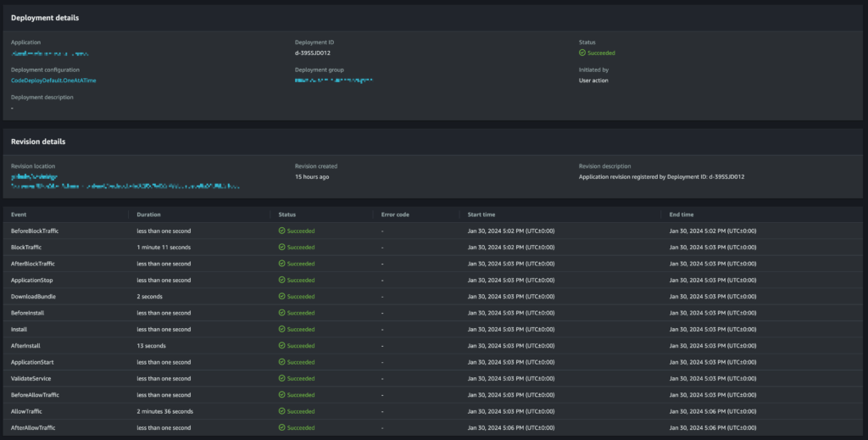This screenshot has width=868, height=440.
Task: Open the blurred Application name link
Action: tap(50, 53)
